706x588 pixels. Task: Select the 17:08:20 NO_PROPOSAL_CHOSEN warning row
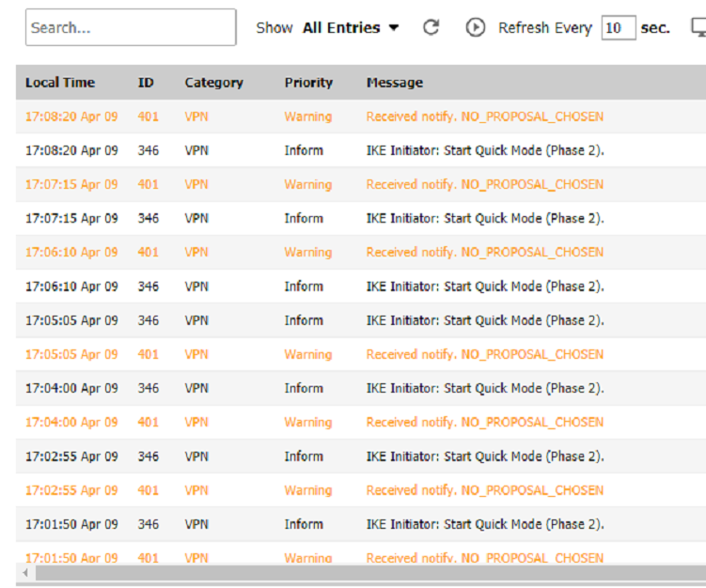click(x=484, y=116)
